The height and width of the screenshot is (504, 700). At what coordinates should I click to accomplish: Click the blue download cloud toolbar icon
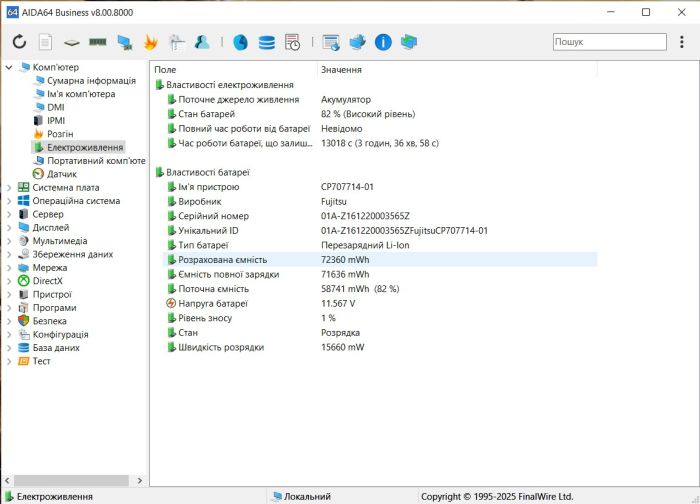357,42
